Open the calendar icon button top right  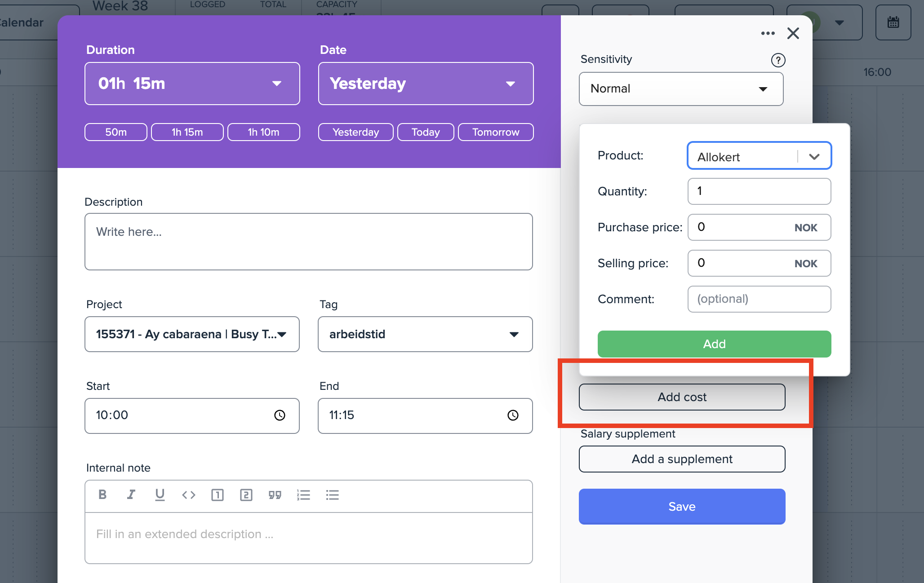[x=893, y=22]
